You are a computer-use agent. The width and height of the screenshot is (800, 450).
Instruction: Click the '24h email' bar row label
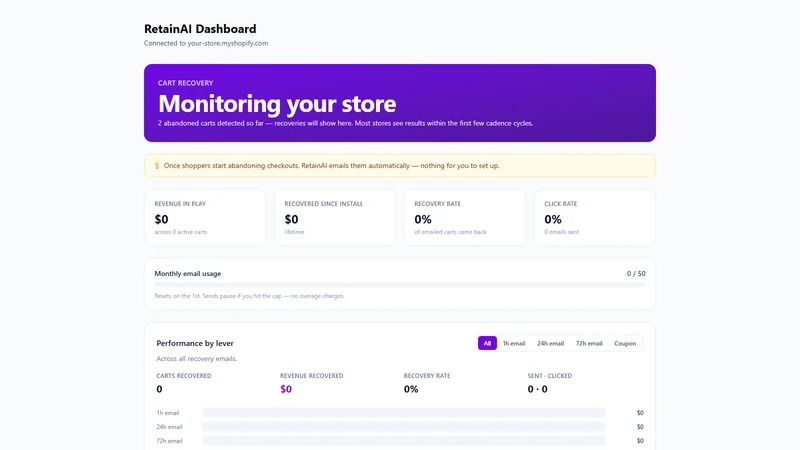(169, 427)
